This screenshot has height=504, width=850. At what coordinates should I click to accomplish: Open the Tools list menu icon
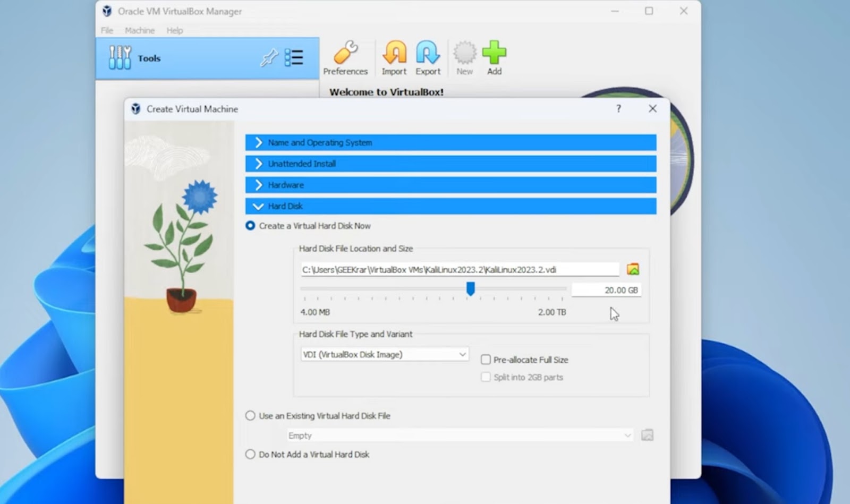(294, 57)
